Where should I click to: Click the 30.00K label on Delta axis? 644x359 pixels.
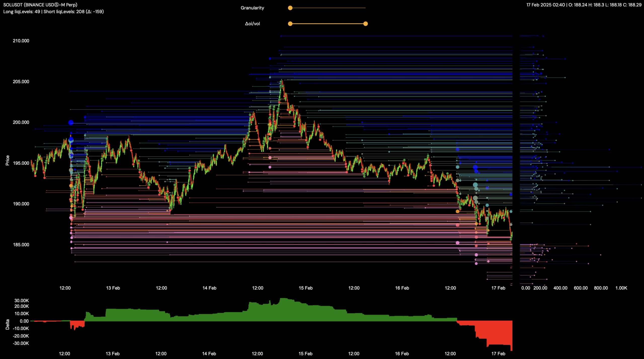tap(22, 301)
